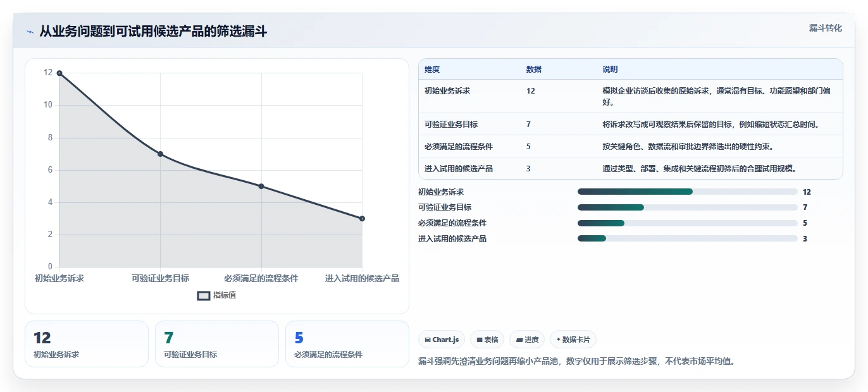Screen dimensions: 868x392
Task: Click the chart data point at value 3
Action: click(x=362, y=219)
